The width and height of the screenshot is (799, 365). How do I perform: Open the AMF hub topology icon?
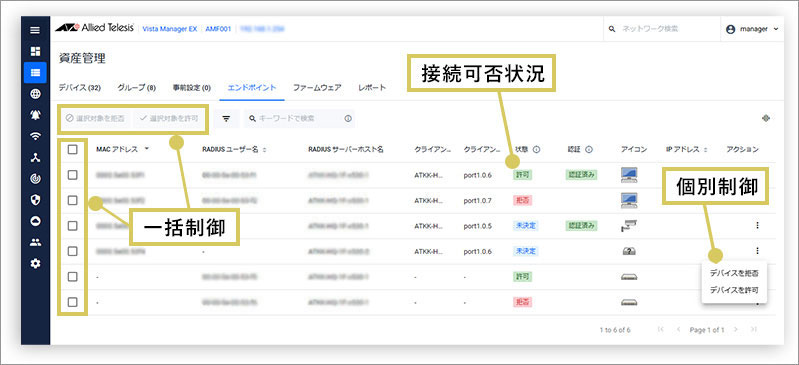[x=35, y=158]
